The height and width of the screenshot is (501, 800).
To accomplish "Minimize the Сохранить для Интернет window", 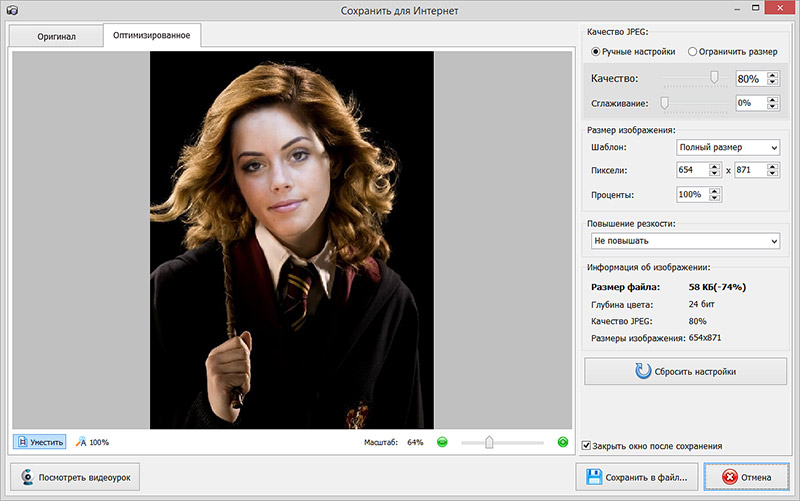I will coord(737,9).
